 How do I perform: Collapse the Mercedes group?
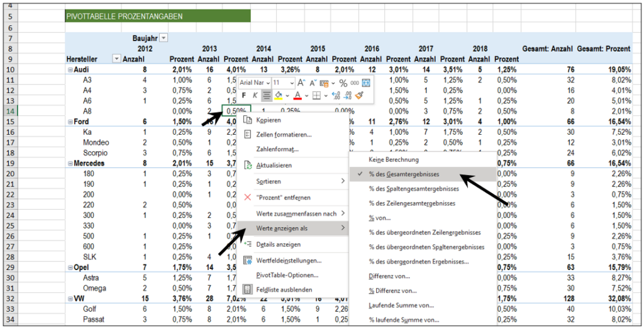click(x=70, y=163)
